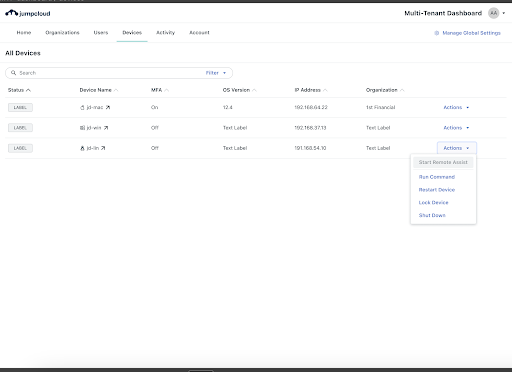Image resolution: width=512 pixels, height=372 pixels.
Task: Click IP address 192.168.64.22
Action: click(x=311, y=107)
